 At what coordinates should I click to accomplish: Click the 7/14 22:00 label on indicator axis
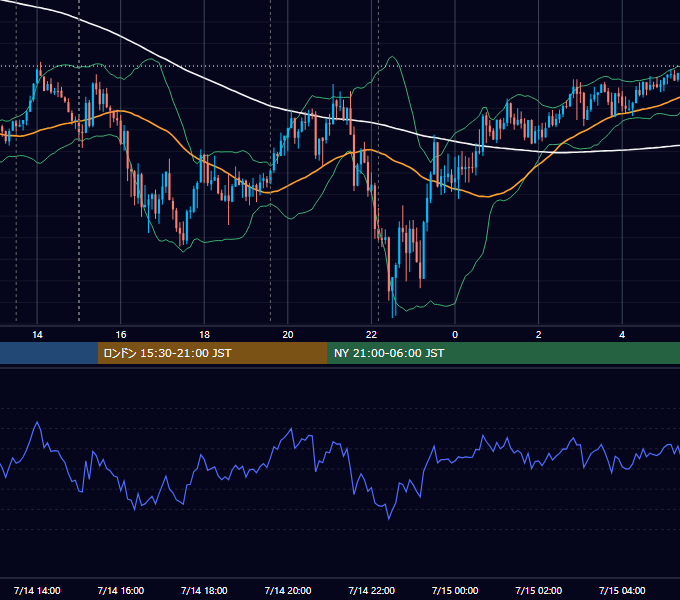pos(371,590)
